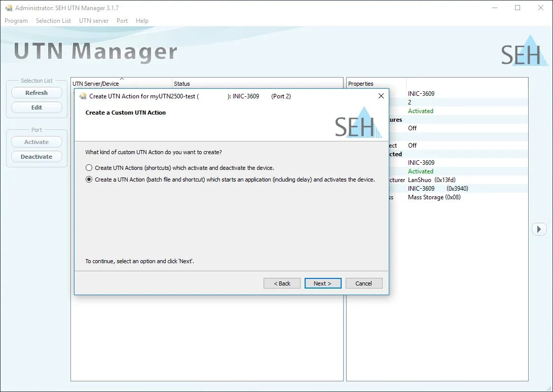Click the 'Create a Custom UTN Action' heading

126,113
